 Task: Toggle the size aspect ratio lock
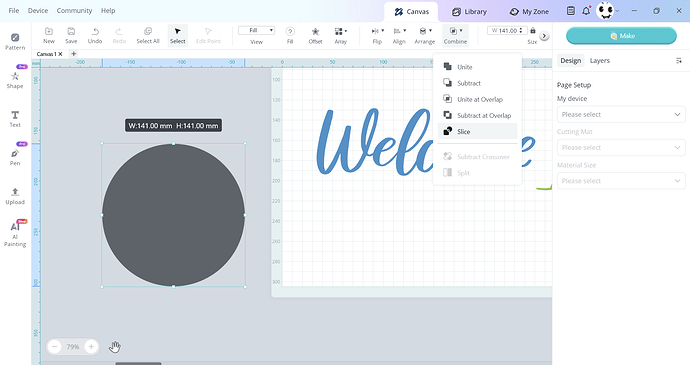pos(533,30)
